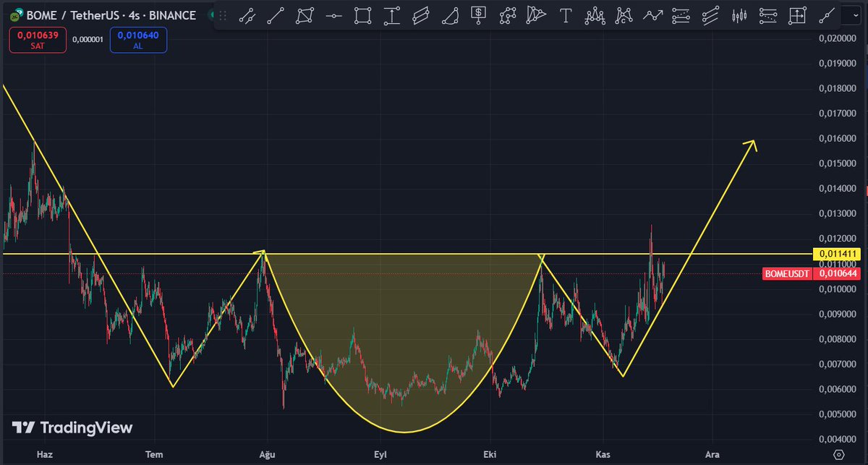The image size is (868, 465).
Task: Select the XABCD pattern tool
Action: [624, 14]
